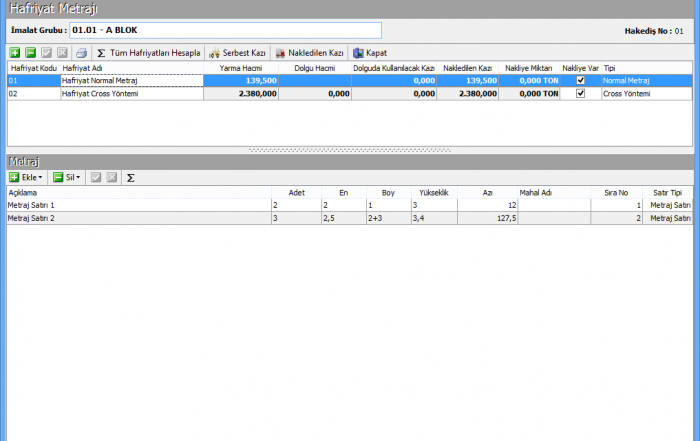The height and width of the screenshot is (441, 700).
Task: Click the confirm checkmark icon in top toolbar
Action: coord(47,52)
